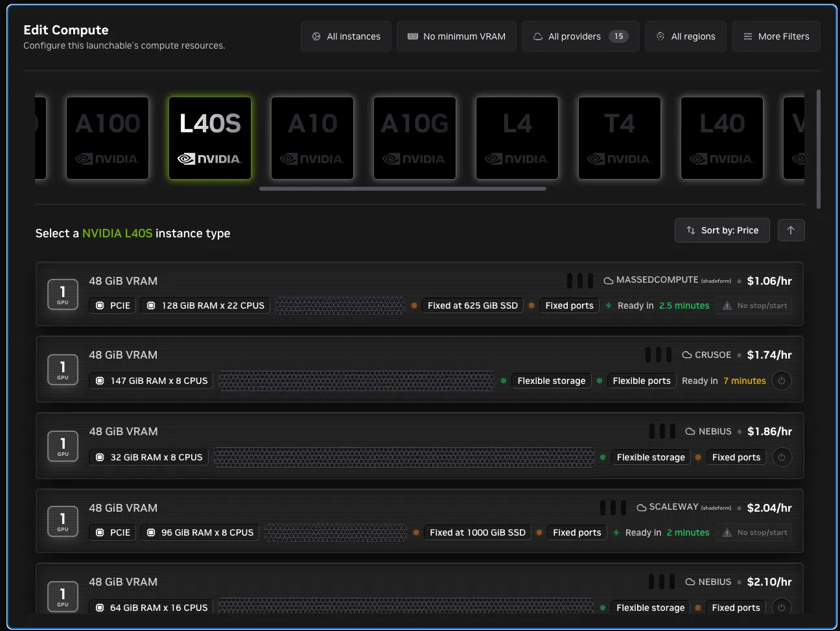Click the power icon in the $2.10/hr NEBIUS row

(x=782, y=608)
